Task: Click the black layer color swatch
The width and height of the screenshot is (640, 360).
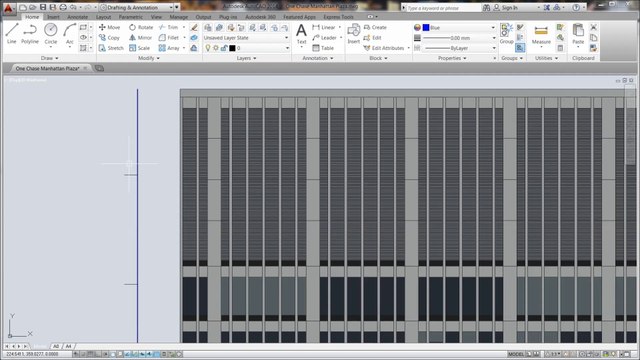Action: [232, 48]
